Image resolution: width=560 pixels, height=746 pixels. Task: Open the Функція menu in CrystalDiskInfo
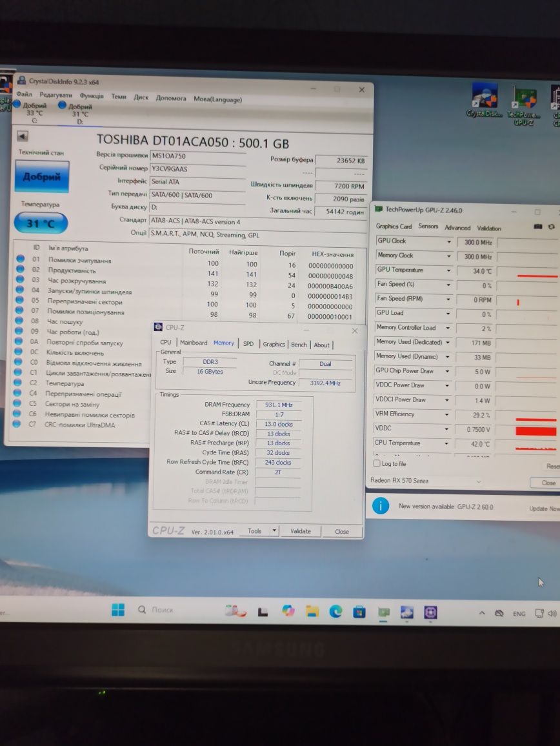tap(92, 96)
